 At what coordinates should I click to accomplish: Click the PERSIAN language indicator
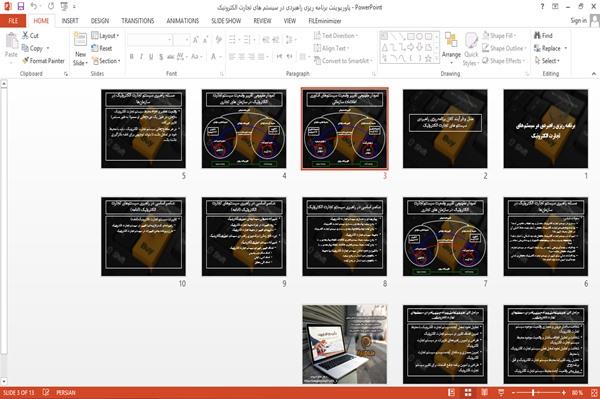66,392
